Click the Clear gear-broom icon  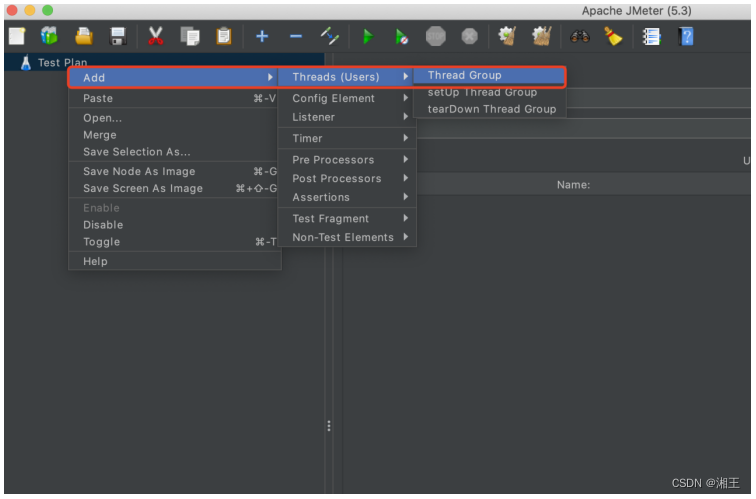[x=507, y=36]
